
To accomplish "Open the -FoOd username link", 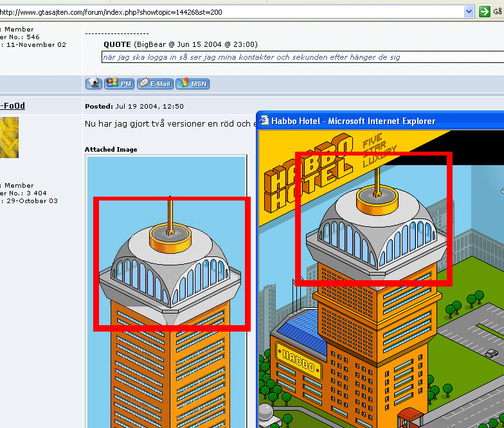I will coord(13,105).
